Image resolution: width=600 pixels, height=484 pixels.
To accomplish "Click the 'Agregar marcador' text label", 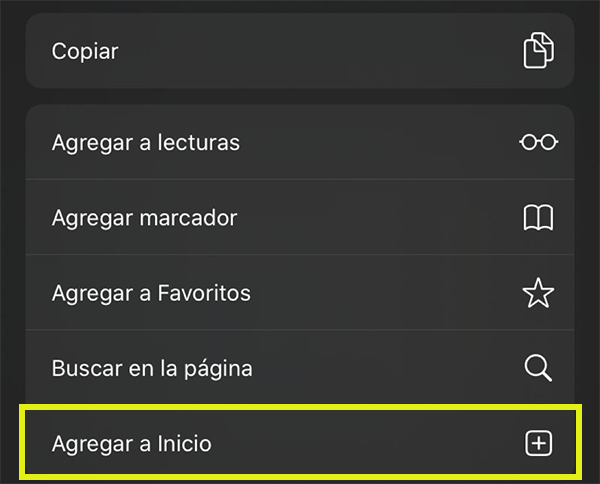I will coord(145,218).
